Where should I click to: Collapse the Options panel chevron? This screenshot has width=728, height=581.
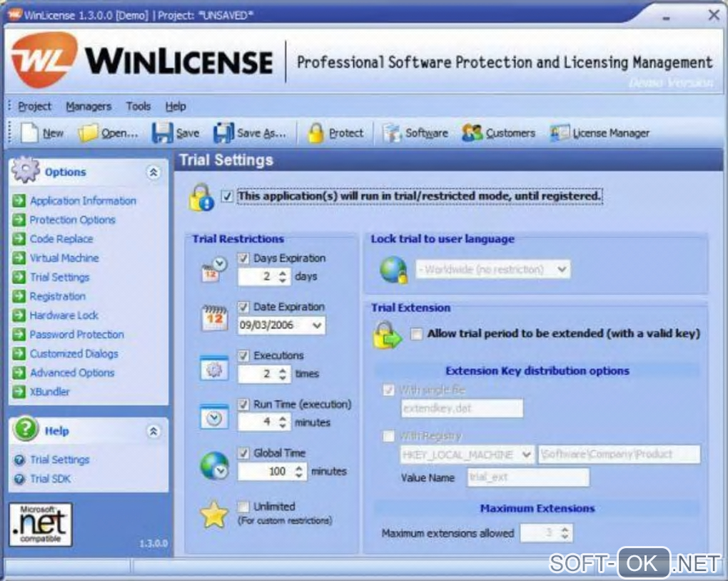click(153, 172)
